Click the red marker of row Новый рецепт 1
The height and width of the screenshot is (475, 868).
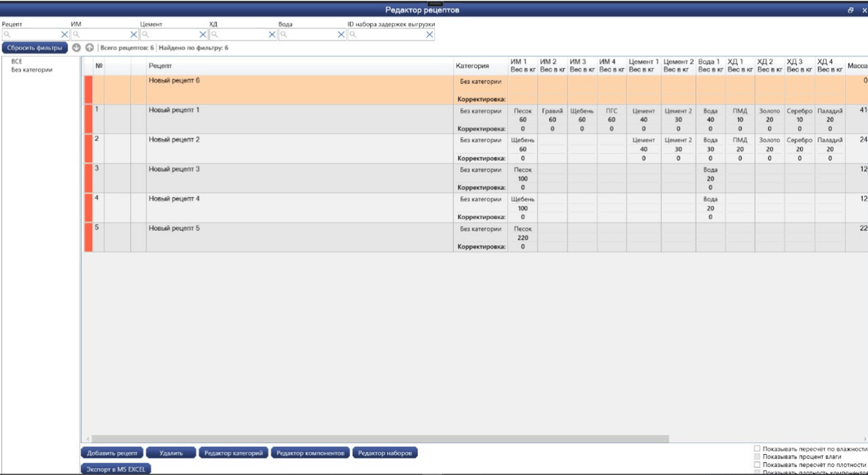pos(88,119)
